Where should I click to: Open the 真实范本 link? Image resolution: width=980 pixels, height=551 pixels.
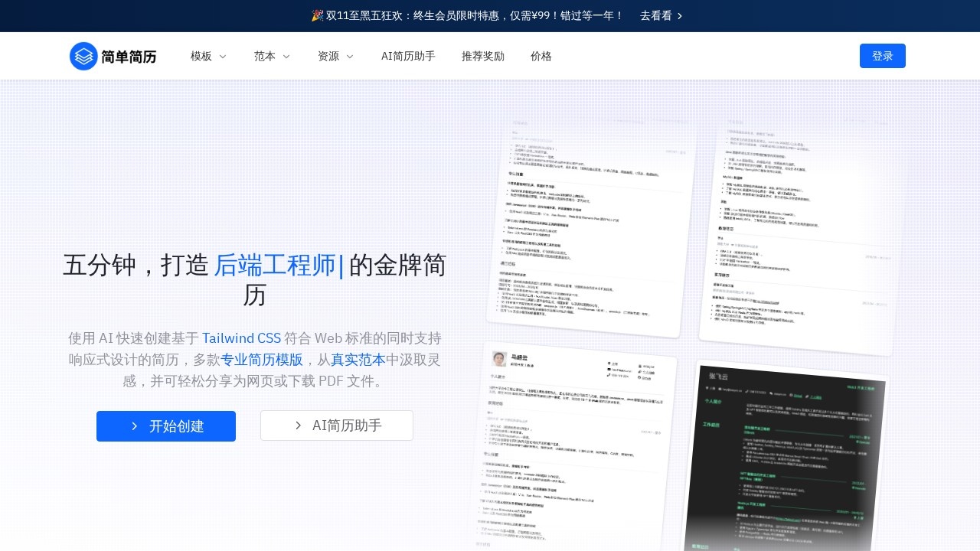point(358,360)
